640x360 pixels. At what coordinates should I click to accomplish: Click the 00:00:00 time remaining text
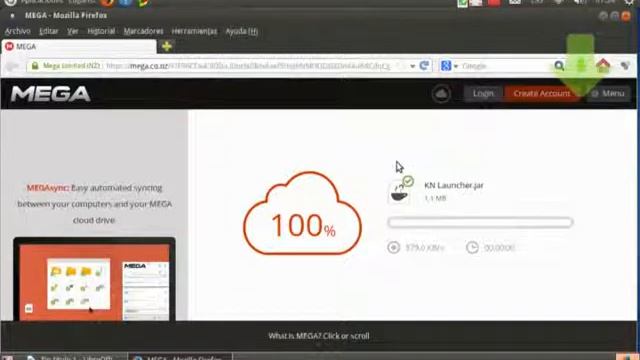499,248
